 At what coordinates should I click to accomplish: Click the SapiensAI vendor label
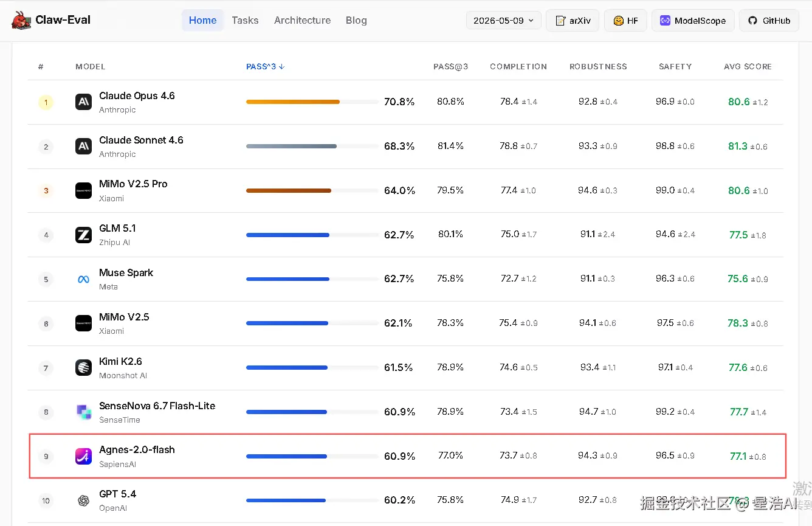[x=117, y=464]
